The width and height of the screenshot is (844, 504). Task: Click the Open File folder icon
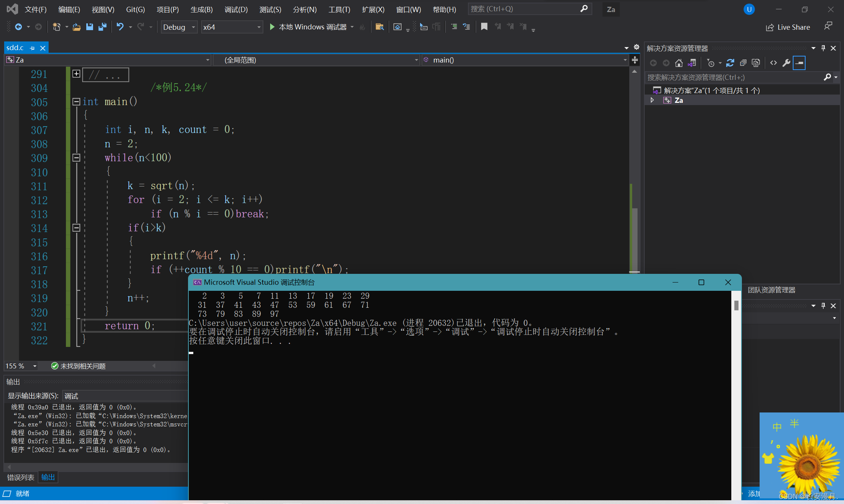[76, 27]
